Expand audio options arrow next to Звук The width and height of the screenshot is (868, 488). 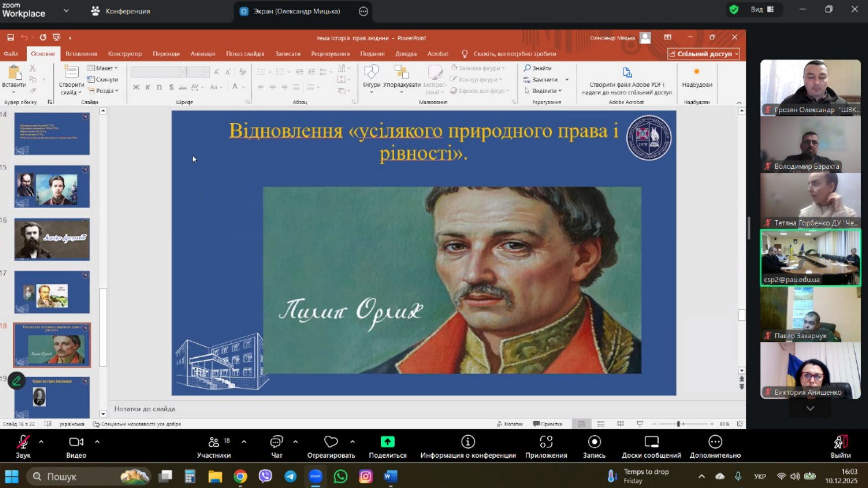point(41,441)
